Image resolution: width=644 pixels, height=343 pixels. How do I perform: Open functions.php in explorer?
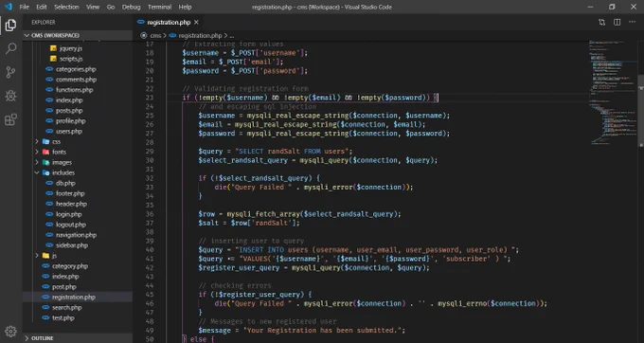pyautogui.click(x=74, y=90)
